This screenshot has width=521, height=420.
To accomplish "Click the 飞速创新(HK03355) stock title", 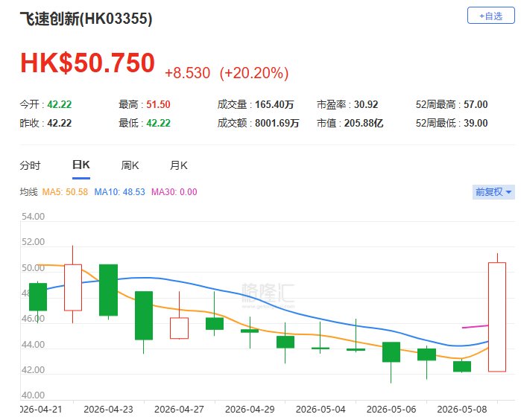I will pyautogui.click(x=86, y=19).
